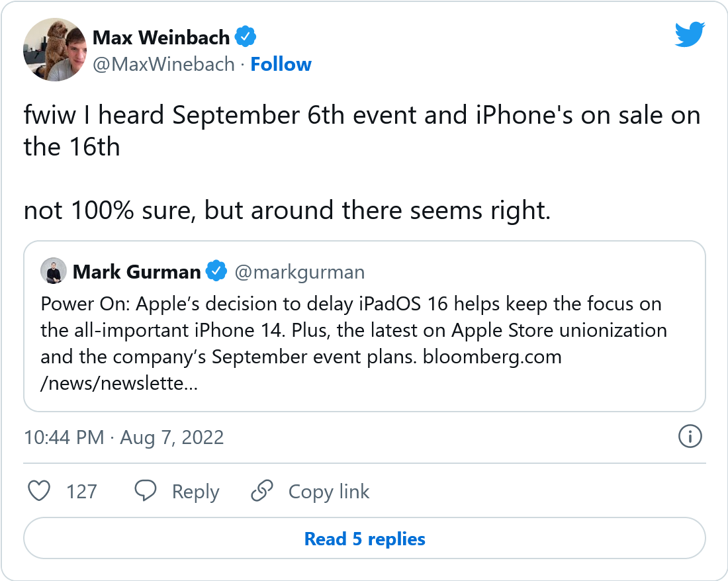The height and width of the screenshot is (581, 728).
Task: Open the tweet info icon
Action: [690, 437]
